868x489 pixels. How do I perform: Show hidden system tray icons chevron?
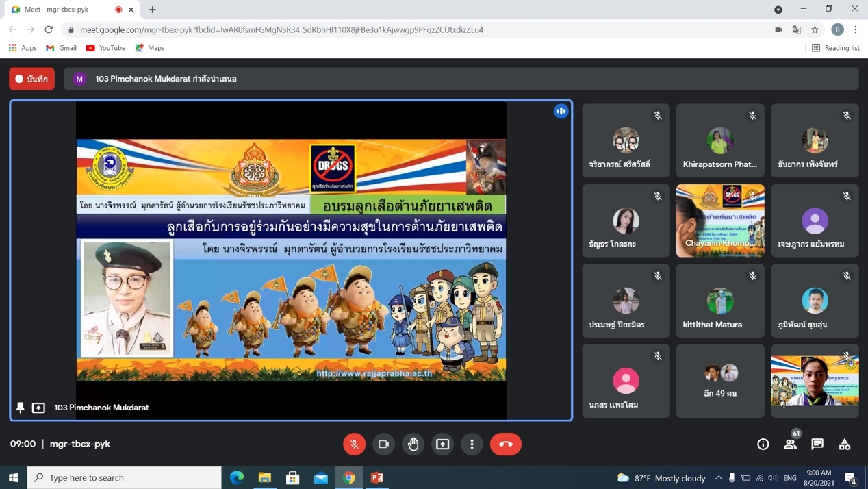[718, 477]
